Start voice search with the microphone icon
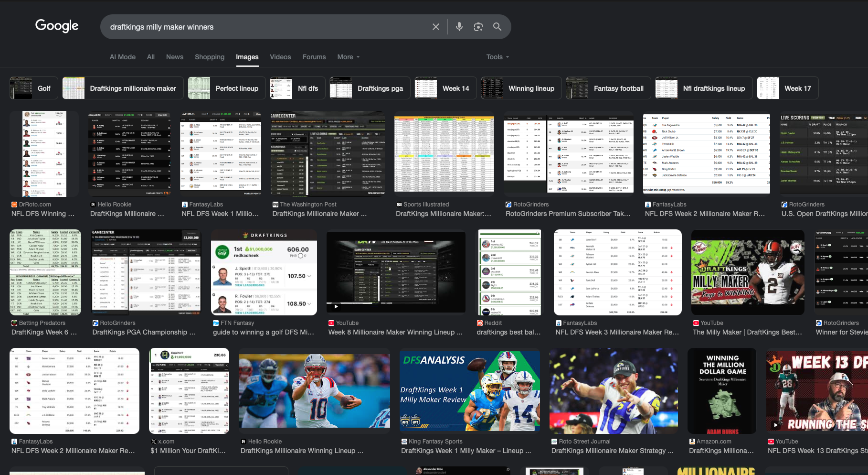This screenshot has width=868, height=475. (459, 27)
